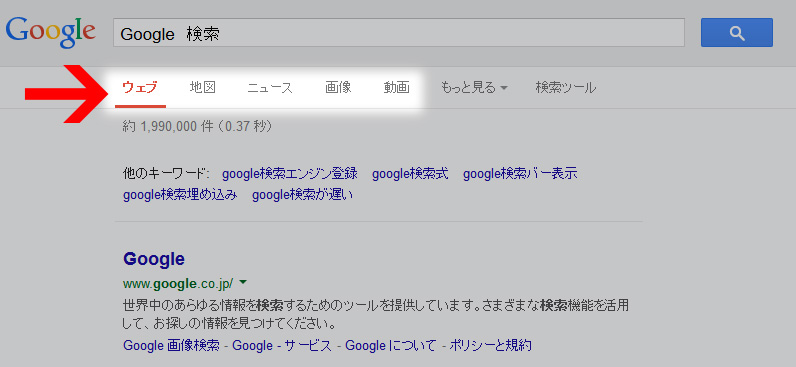
Task: Click related keyword google検索式
Action: [x=410, y=174]
